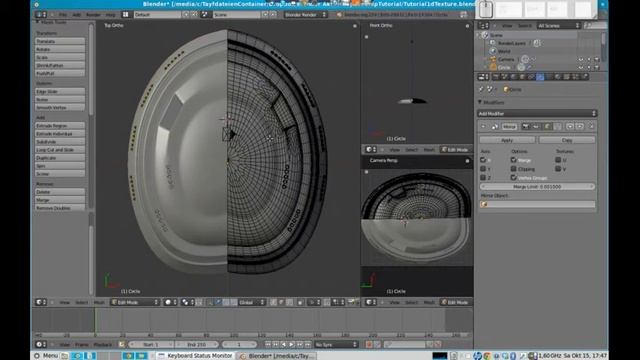Open the All Scenes outliner dropdown

(x=558, y=26)
